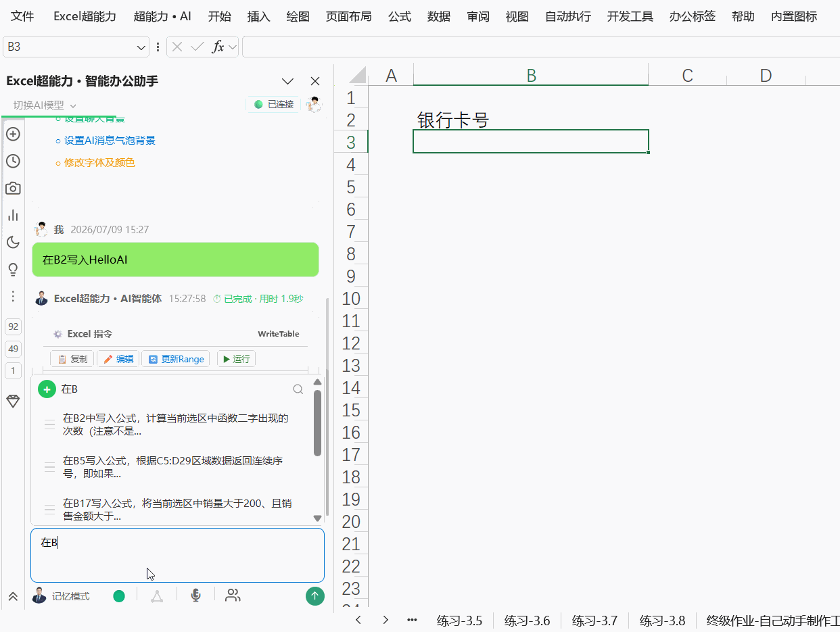Click the microphone voice input icon
This screenshot has width=840, height=632.
coord(196,595)
